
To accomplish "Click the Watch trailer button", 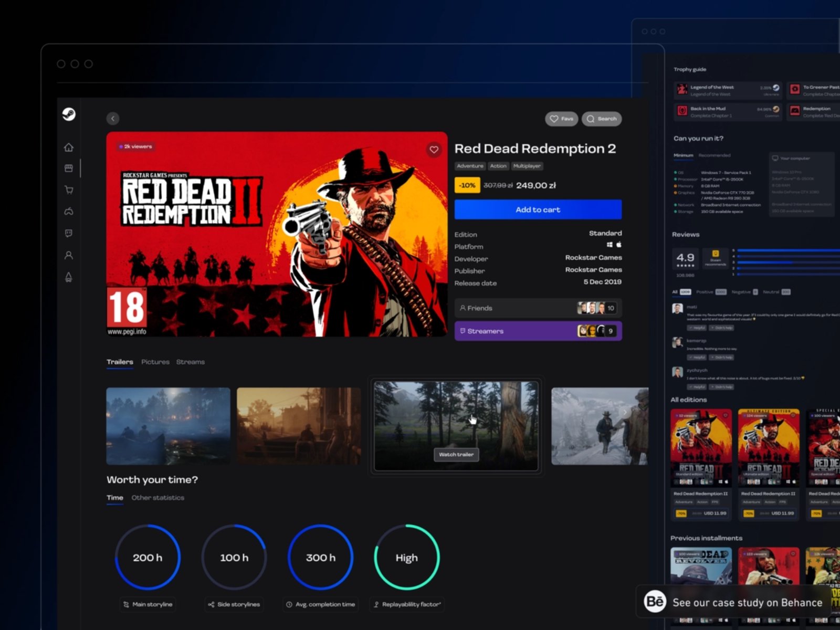I will coord(456,455).
